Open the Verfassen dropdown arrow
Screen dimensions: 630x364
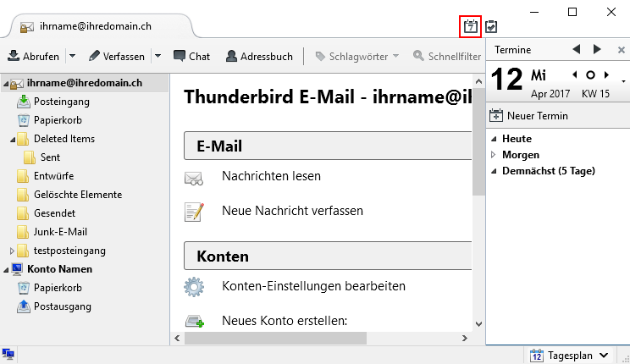point(157,56)
